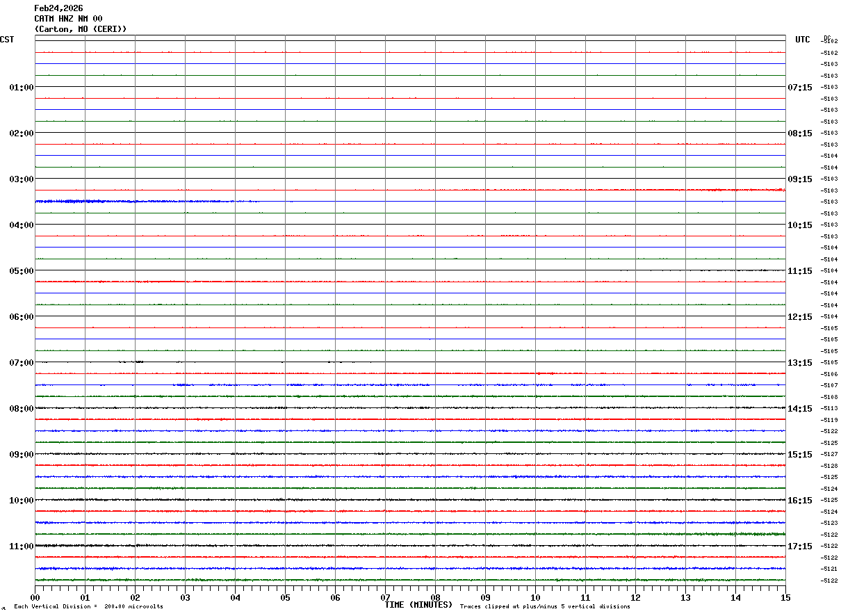Click the UTC timezone label
The image size is (841, 616).
point(803,40)
